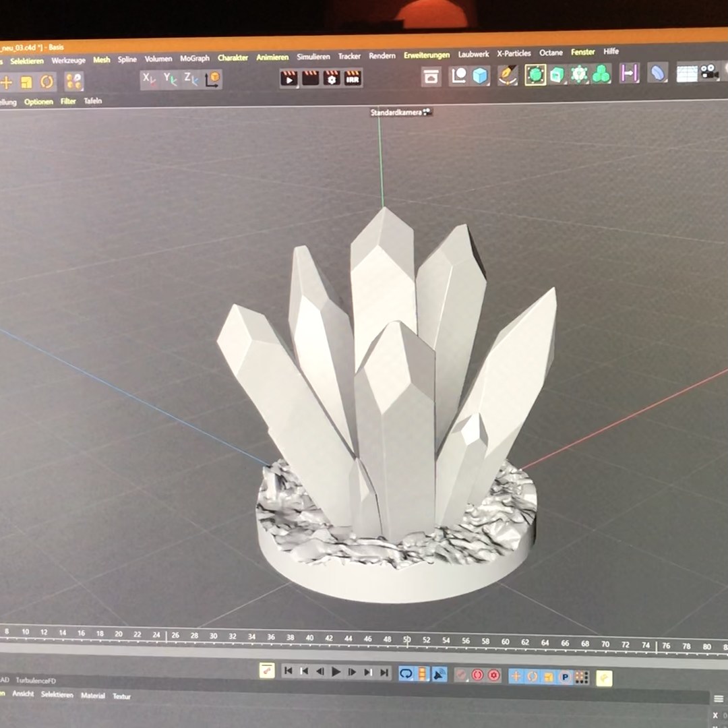Screen dimensions: 728x728
Task: Open the Filter menu of the viewport
Action: click(x=68, y=101)
